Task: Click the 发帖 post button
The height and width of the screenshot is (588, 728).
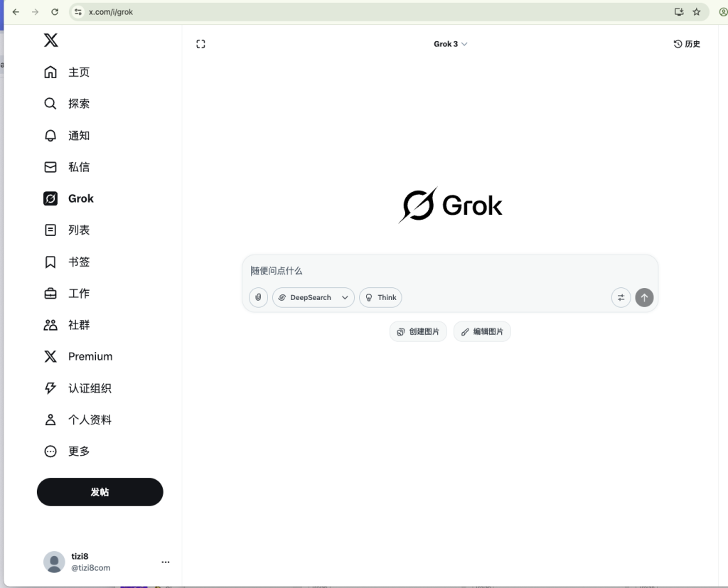Action: click(100, 492)
